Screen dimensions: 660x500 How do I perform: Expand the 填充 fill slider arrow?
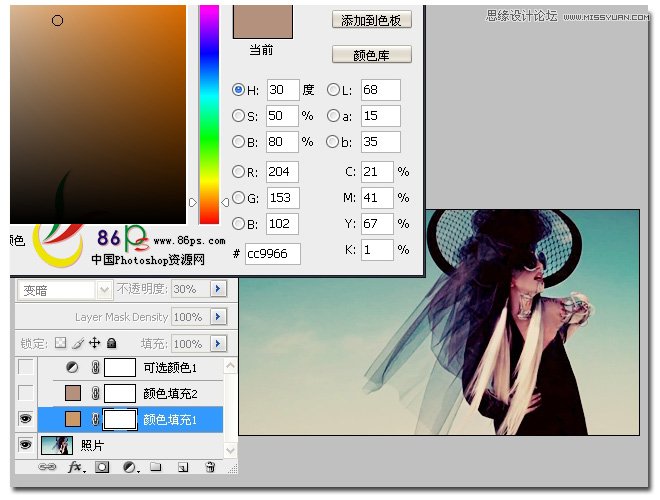(x=218, y=343)
